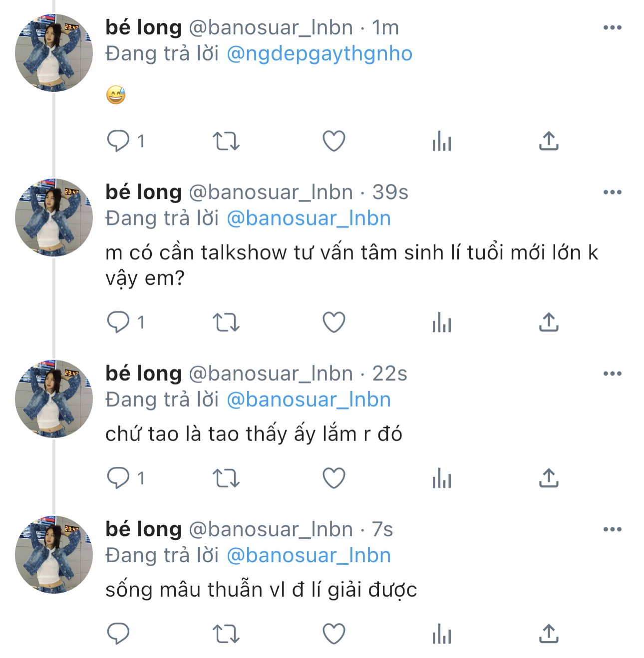Share the tweet 'chứ tao là tao thấy'
This screenshot has height=658, width=644.
pyautogui.click(x=549, y=478)
